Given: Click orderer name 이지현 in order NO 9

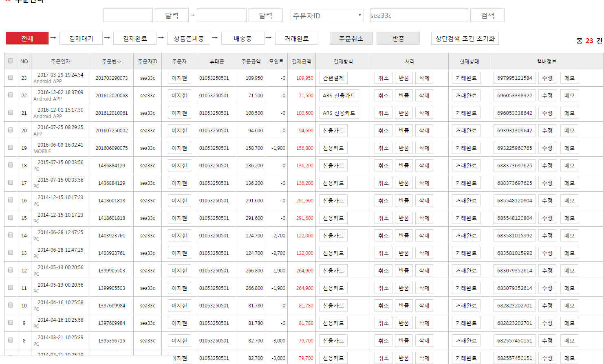Looking at the screenshot, I should pyautogui.click(x=179, y=323).
